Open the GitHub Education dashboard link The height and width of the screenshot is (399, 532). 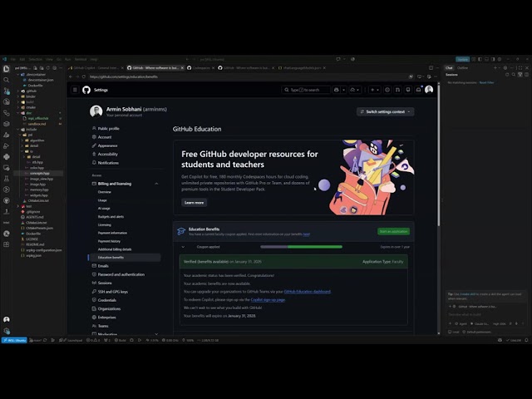(307, 292)
